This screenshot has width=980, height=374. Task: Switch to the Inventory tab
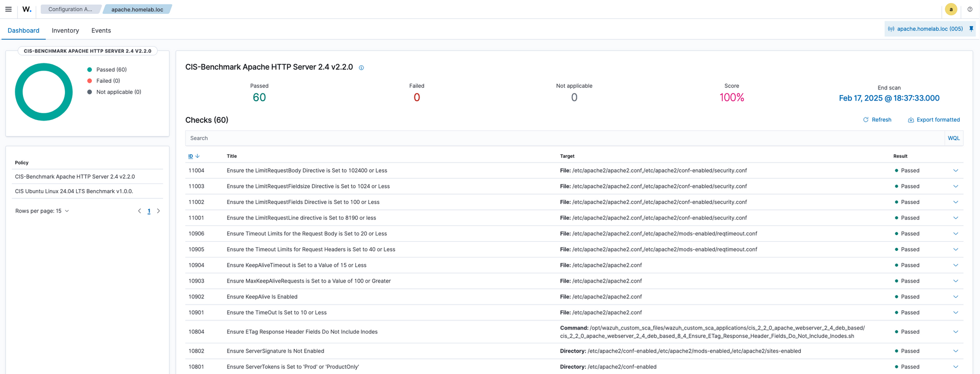(65, 31)
